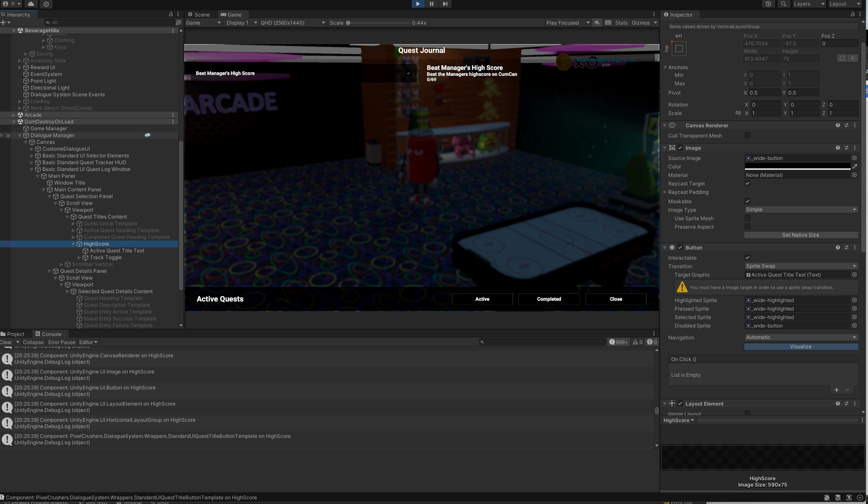Switch to the Project tab
The height and width of the screenshot is (504, 868).
[12, 334]
